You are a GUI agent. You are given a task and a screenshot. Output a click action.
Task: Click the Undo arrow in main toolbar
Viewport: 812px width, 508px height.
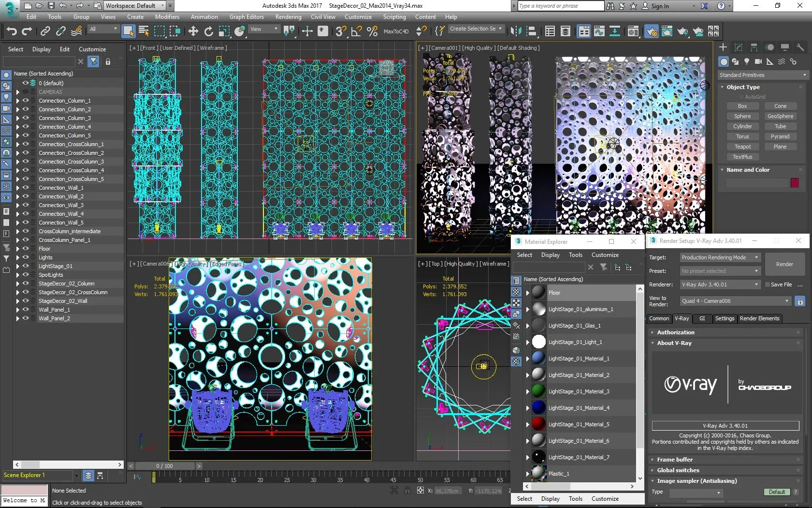coord(12,31)
